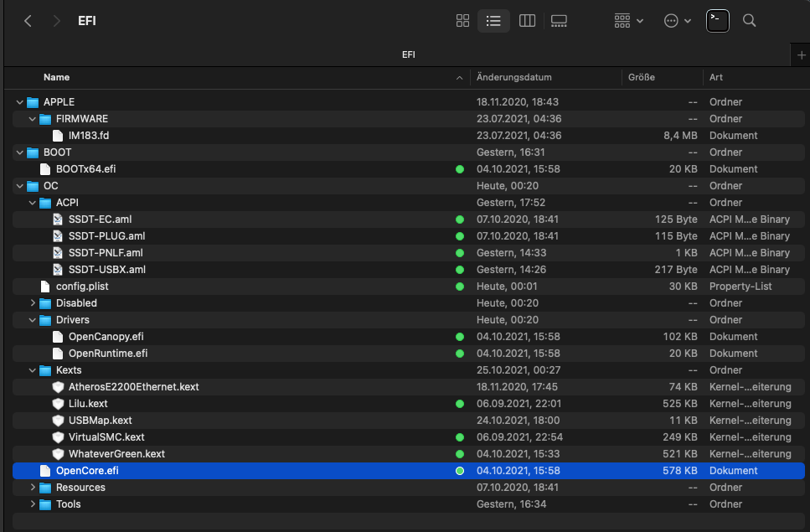Screen dimensions: 810x532
Task: Collapse the Kexts folder
Action: 32,369
